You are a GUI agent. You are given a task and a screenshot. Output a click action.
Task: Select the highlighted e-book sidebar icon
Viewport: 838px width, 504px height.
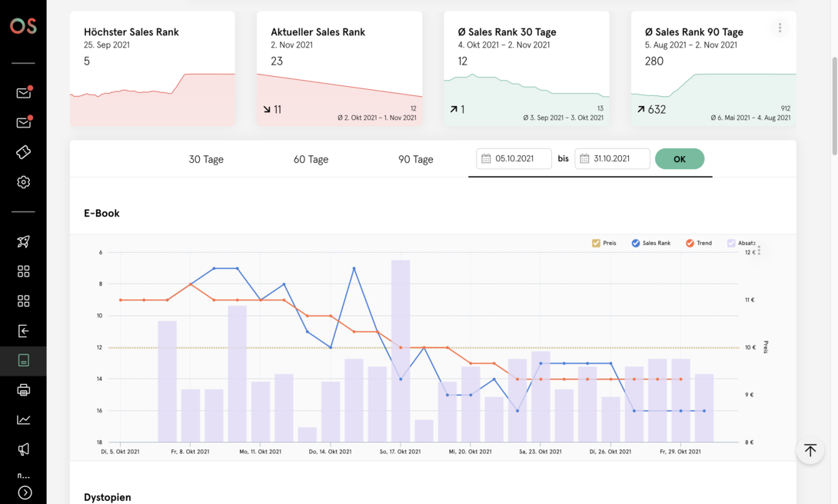click(24, 360)
